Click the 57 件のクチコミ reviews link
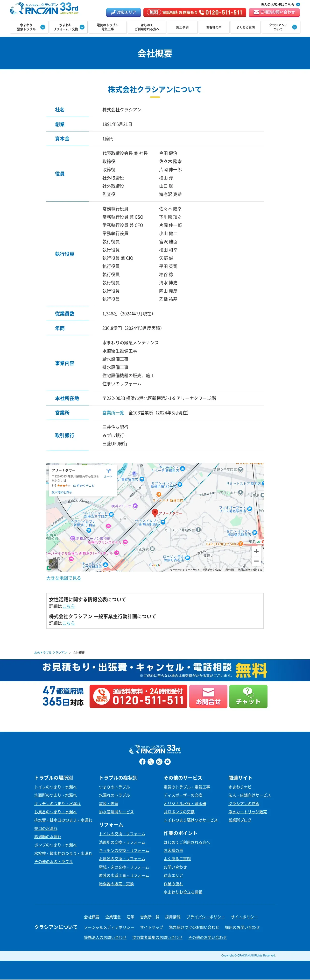The width and height of the screenshot is (310, 980). [x=84, y=485]
